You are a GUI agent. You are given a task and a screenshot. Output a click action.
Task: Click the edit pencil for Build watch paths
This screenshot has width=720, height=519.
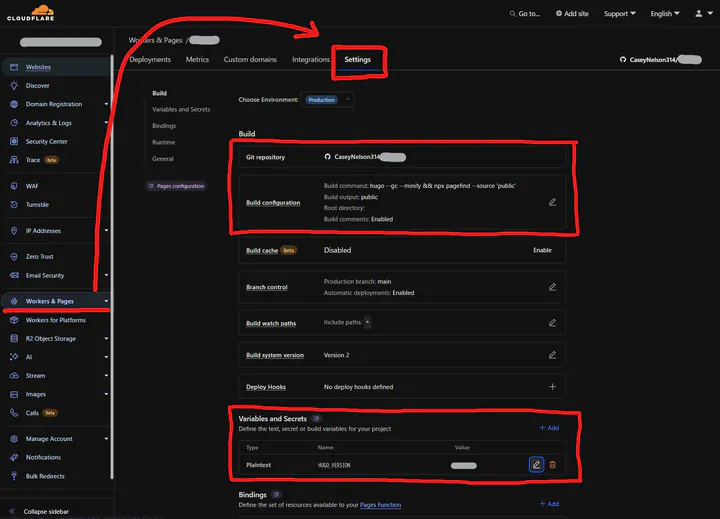tap(552, 323)
